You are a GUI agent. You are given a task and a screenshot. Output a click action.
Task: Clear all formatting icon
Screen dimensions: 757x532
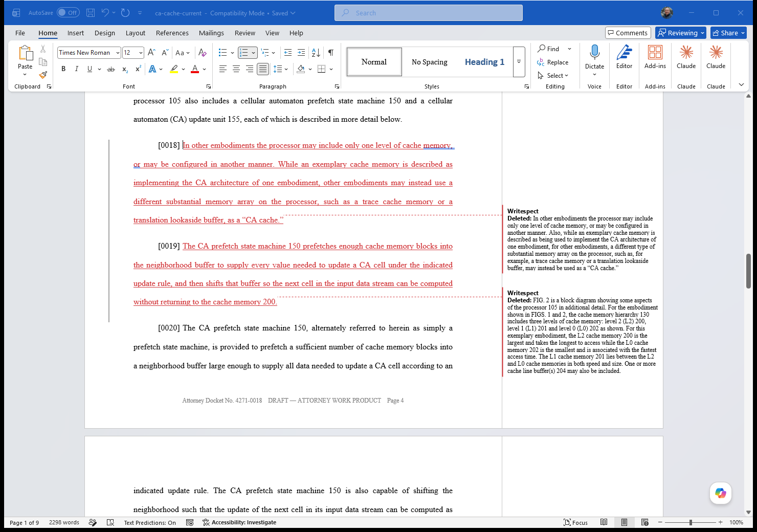203,53
